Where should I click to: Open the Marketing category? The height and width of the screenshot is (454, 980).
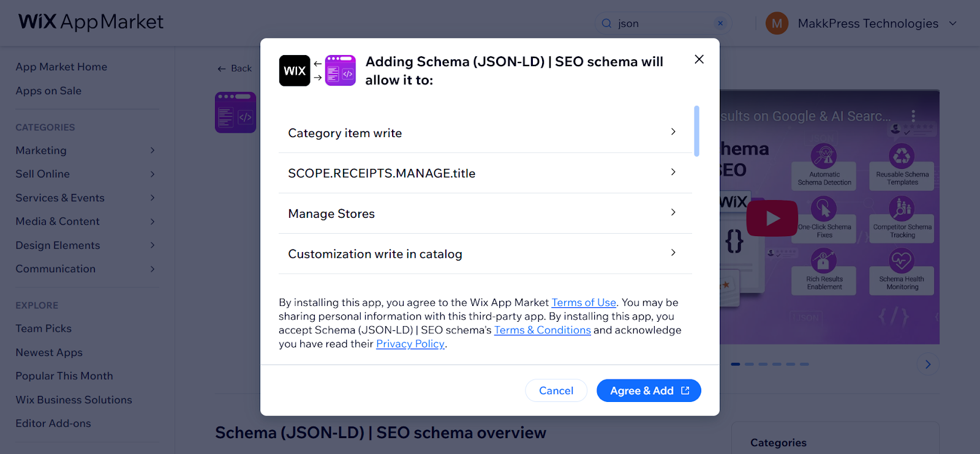point(41,151)
